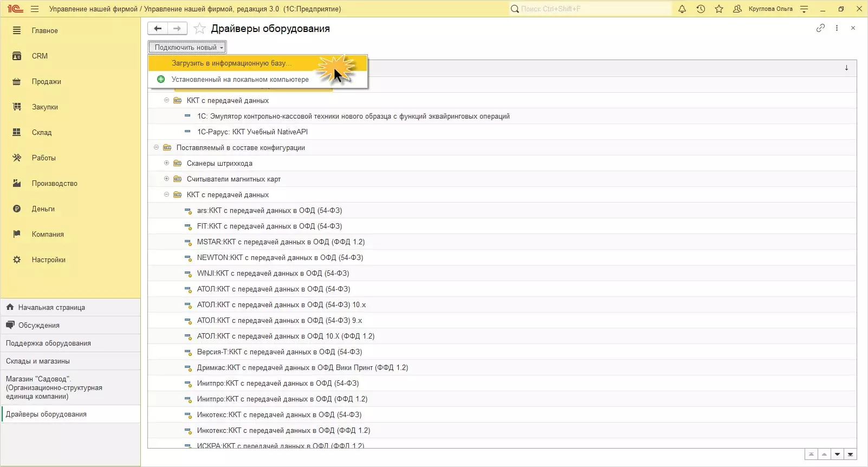Screen dimensions: 868x467
Task: Open the three-dot more actions menu
Action: pos(837,28)
